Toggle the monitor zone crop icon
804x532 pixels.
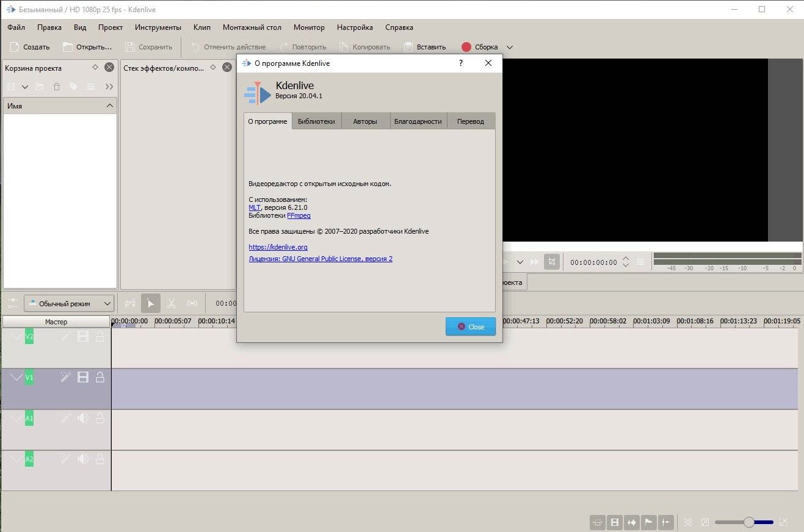pos(552,262)
